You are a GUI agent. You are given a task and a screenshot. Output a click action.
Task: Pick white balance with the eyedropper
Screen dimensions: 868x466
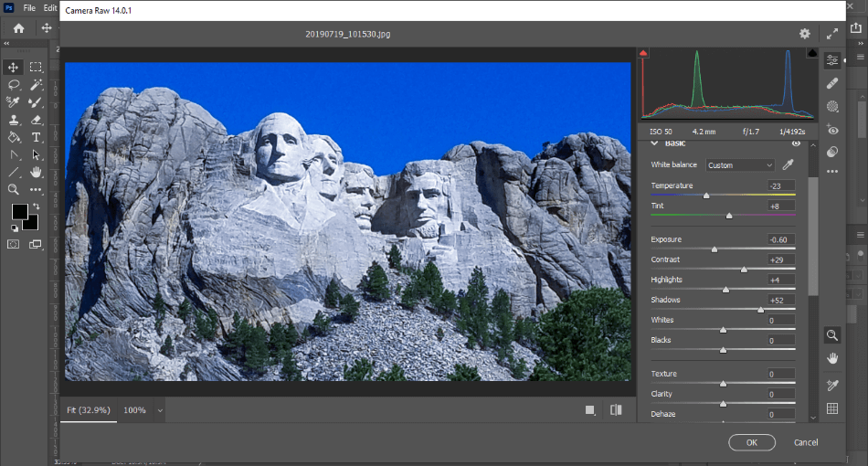pyautogui.click(x=788, y=164)
